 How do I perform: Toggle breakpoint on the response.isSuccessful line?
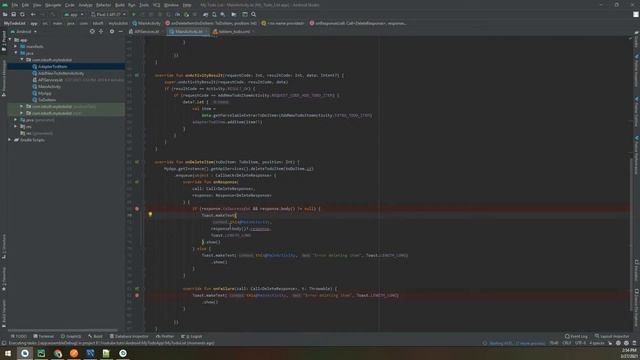(x=137, y=209)
